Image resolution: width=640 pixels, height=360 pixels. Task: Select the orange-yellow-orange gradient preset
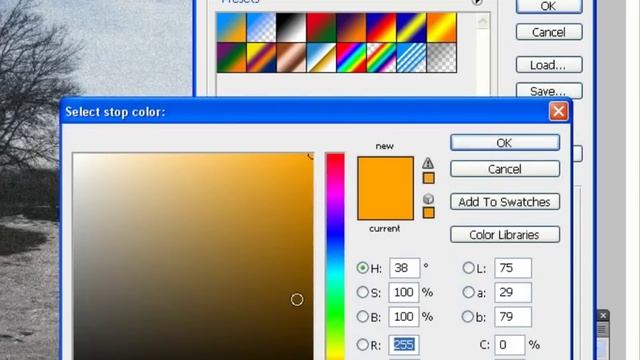click(442, 28)
